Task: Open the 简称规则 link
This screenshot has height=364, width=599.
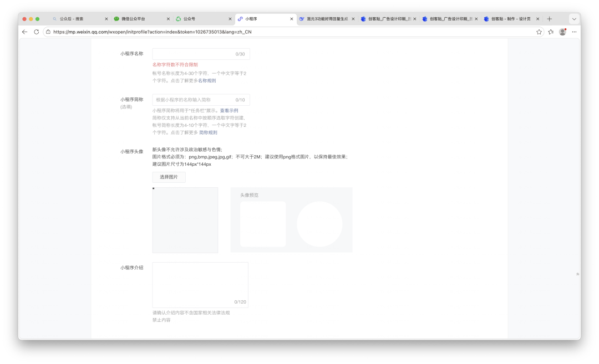Action: tap(208, 133)
